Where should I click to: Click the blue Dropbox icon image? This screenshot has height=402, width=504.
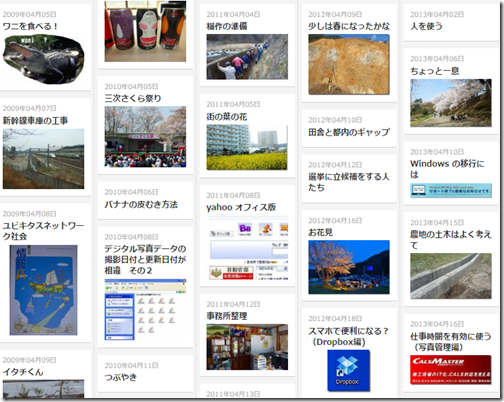[x=349, y=370]
